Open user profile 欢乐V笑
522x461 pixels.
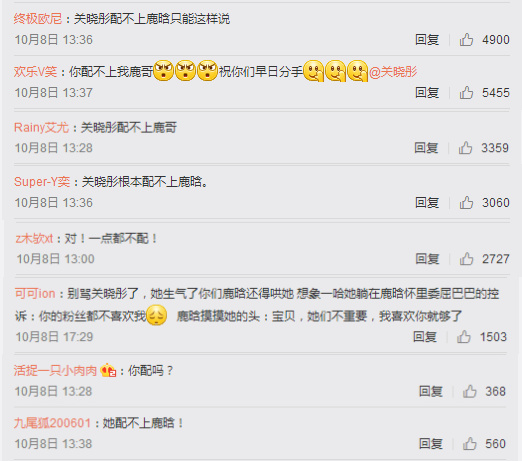coord(35,71)
